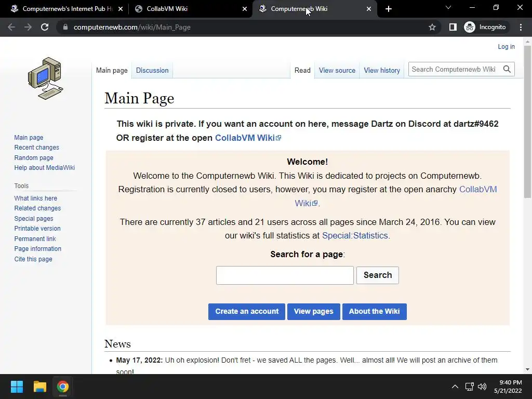532x399 pixels.
Task: Click the scrollbar down arrow
Action: (527, 369)
